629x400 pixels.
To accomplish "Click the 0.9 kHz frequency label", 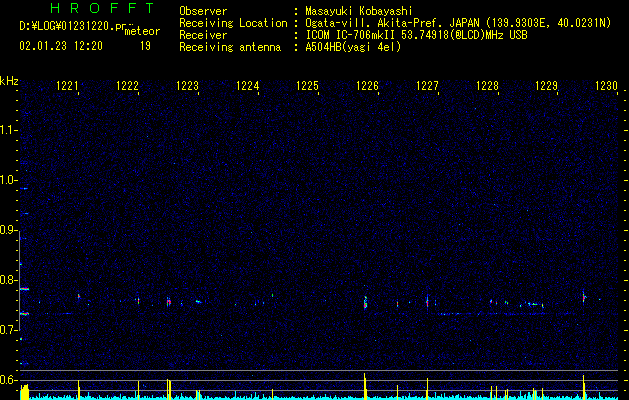I will tap(8, 230).
